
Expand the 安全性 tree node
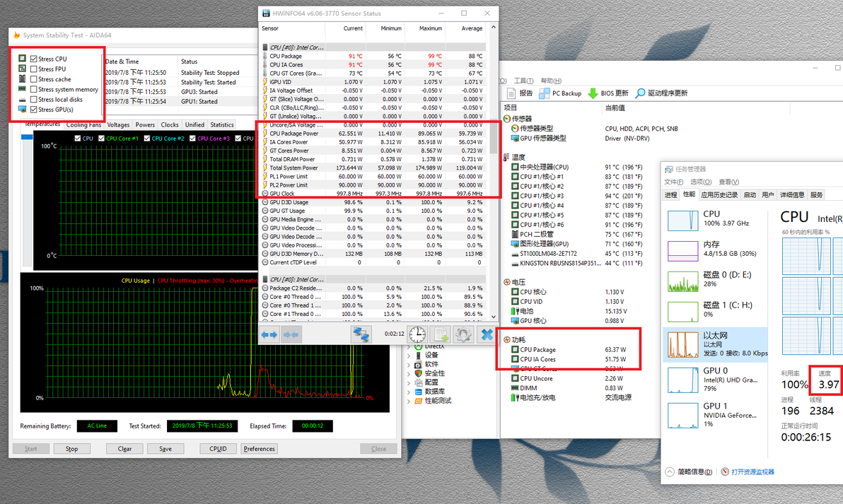click(409, 373)
